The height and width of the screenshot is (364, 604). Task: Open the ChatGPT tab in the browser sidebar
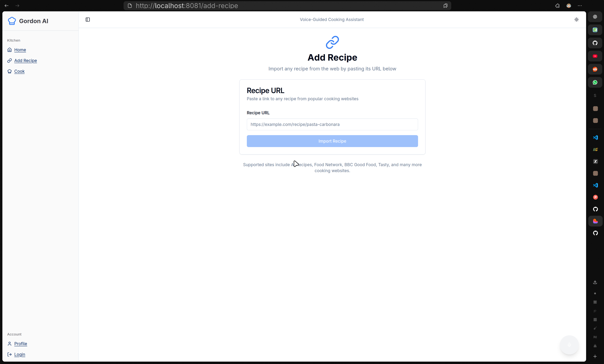point(595,17)
